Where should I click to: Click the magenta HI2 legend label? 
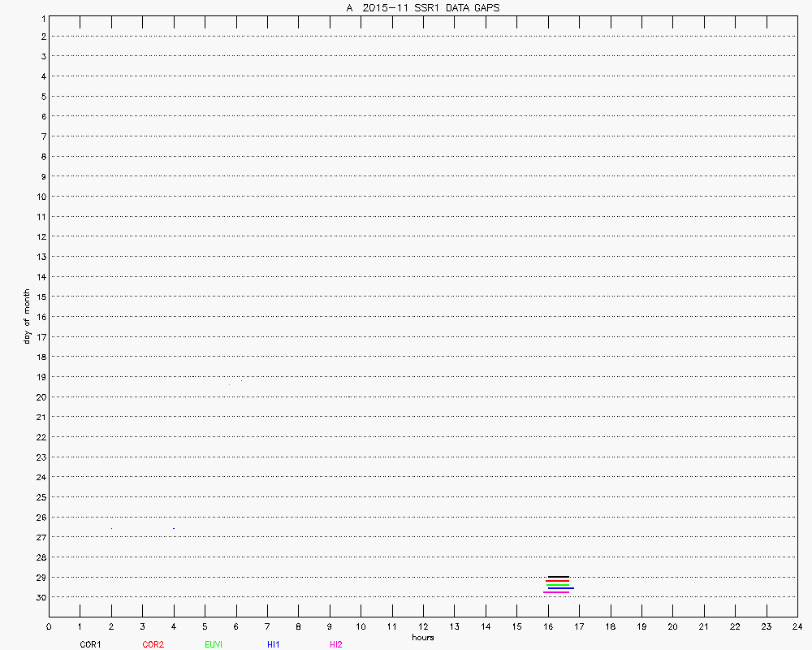pos(336,644)
